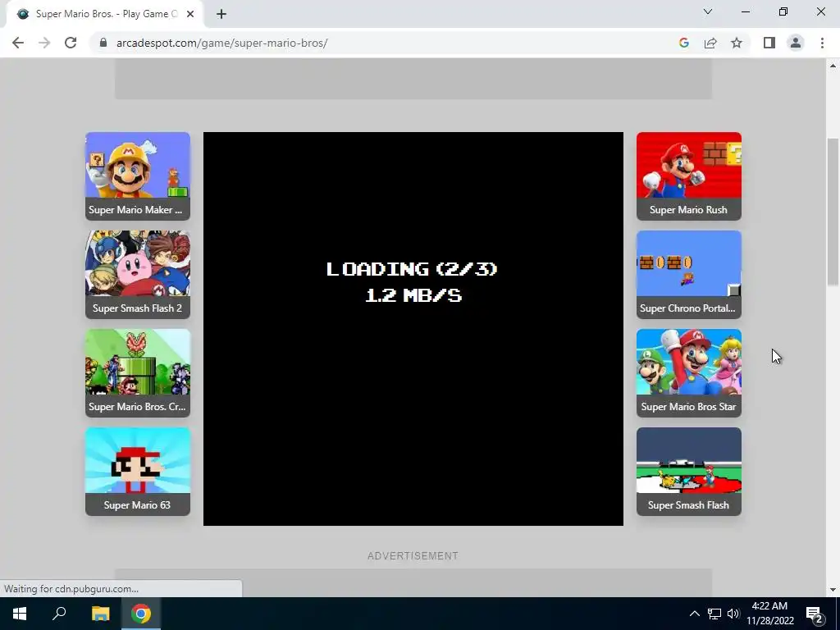Open the Windows Start menu
Screen dimensions: 840x630
point(20,614)
